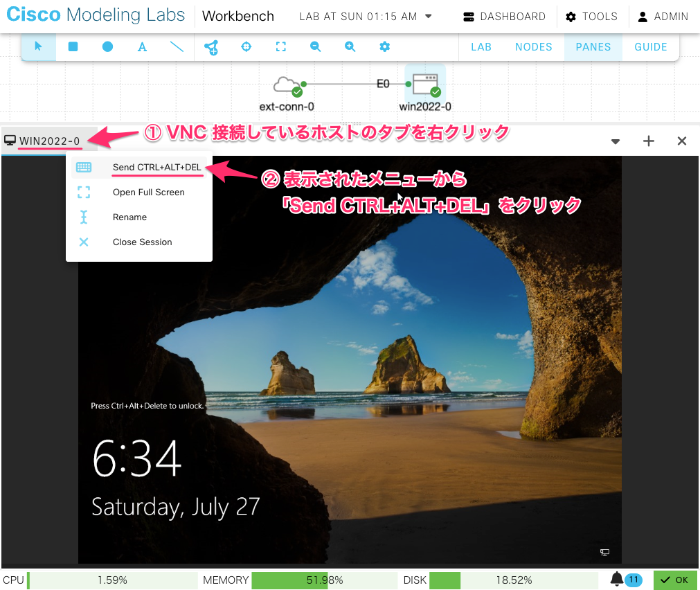Click the E0 interface label

coord(383,84)
